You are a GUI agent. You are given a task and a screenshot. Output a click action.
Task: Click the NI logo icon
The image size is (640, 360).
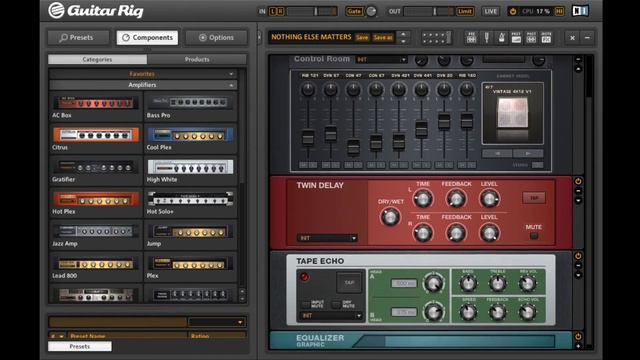point(580,11)
